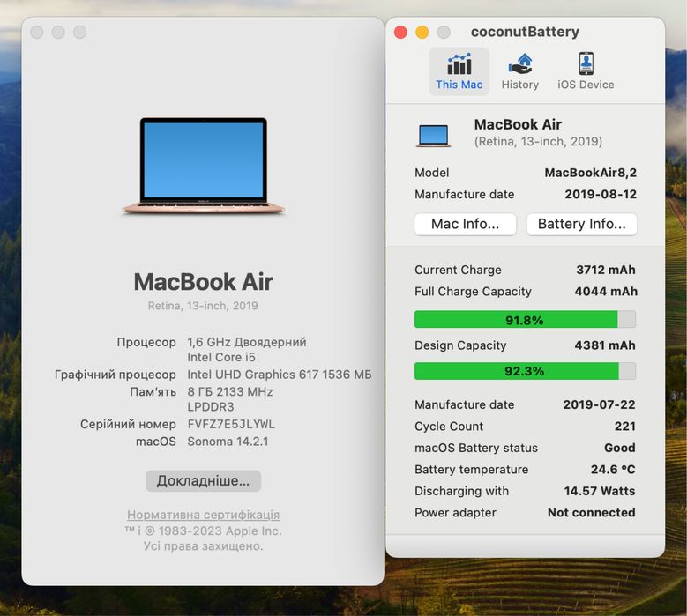The height and width of the screenshot is (616, 687).
Task: Click the coconutBattery window title
Action: [525, 32]
